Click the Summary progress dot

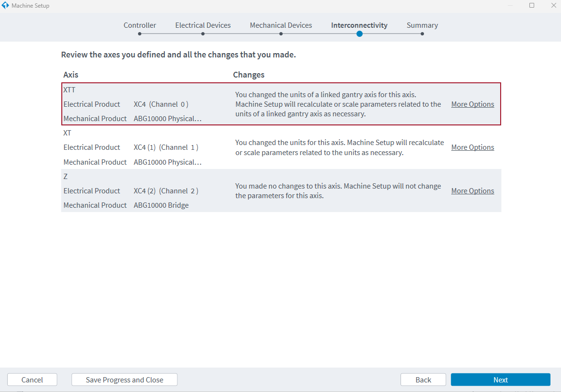[x=422, y=34]
